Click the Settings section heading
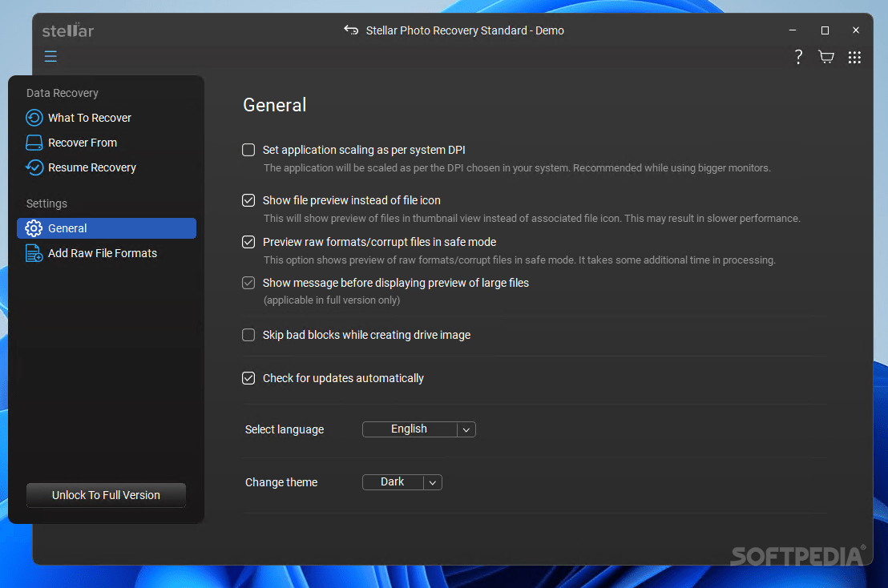The width and height of the screenshot is (888, 588). pyautogui.click(x=46, y=203)
